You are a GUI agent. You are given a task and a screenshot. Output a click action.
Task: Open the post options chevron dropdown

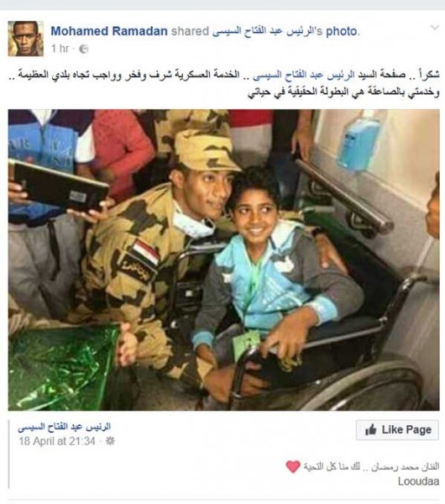click(434, 28)
